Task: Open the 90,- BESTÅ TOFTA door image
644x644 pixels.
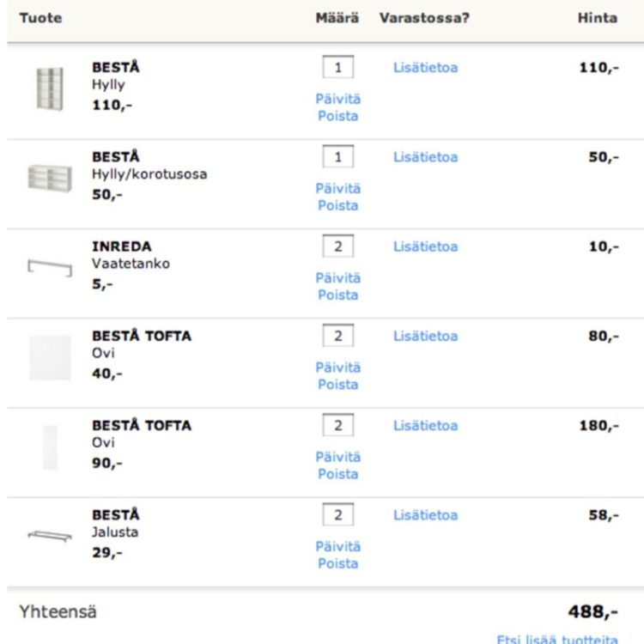Action: click(50, 447)
